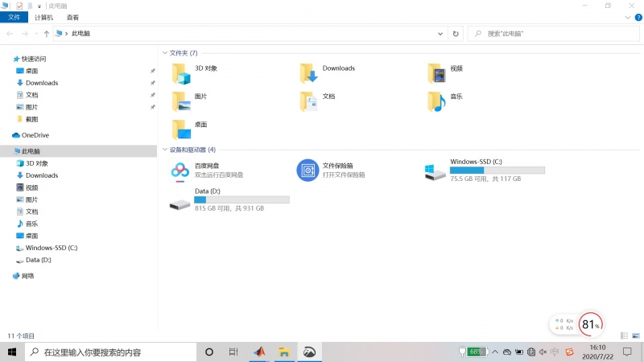Open the 音乐 music folder icon
Viewport: 644px width, 362px height.
click(436, 101)
